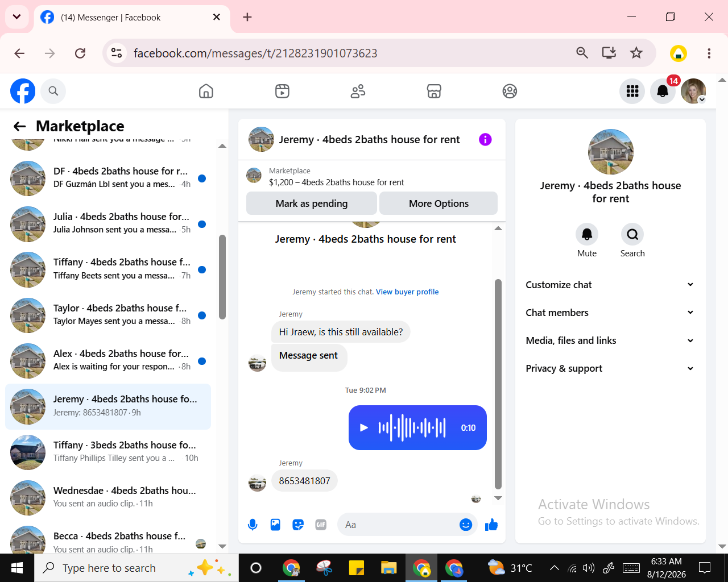Open Jeremy's listing photo in right panel
Screen dimensions: 728x582
[x=611, y=152]
